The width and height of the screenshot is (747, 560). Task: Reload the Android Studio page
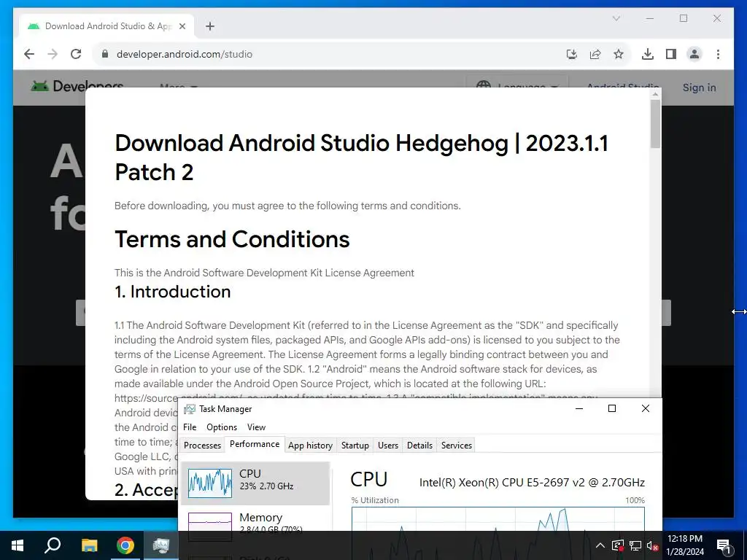point(76,54)
